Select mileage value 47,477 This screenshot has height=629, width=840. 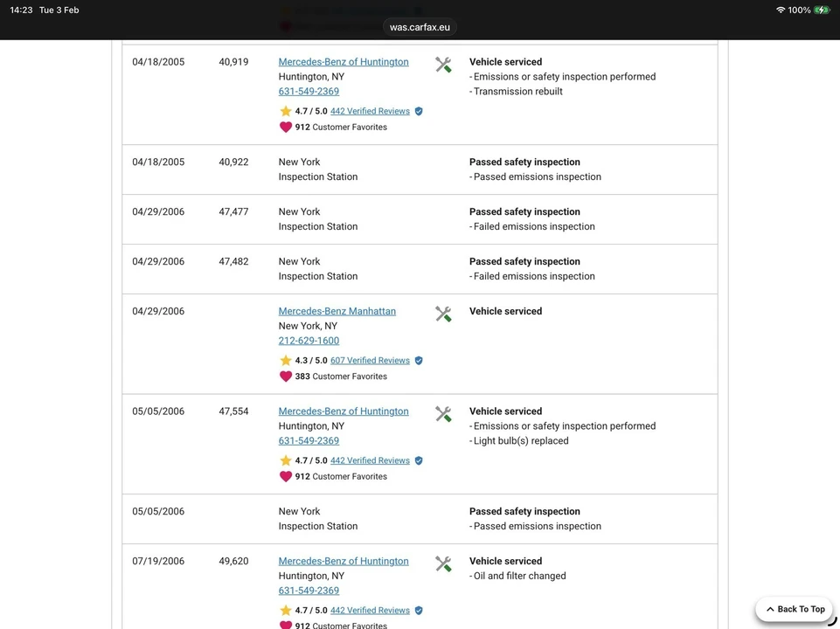[x=233, y=212]
